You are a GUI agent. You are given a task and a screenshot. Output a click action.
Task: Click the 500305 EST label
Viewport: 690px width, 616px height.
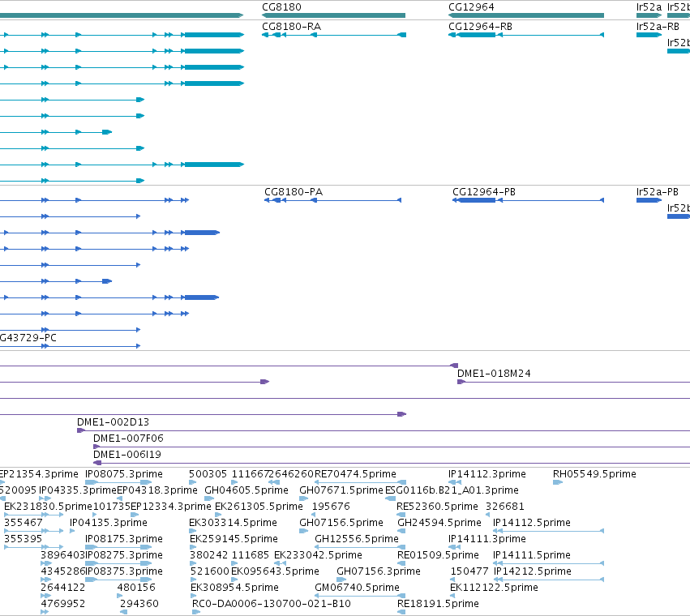tap(208, 474)
